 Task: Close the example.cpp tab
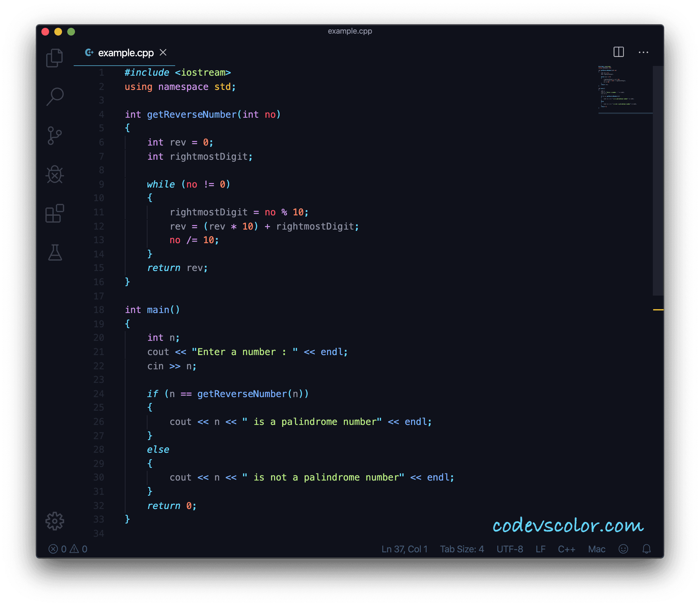(x=163, y=52)
